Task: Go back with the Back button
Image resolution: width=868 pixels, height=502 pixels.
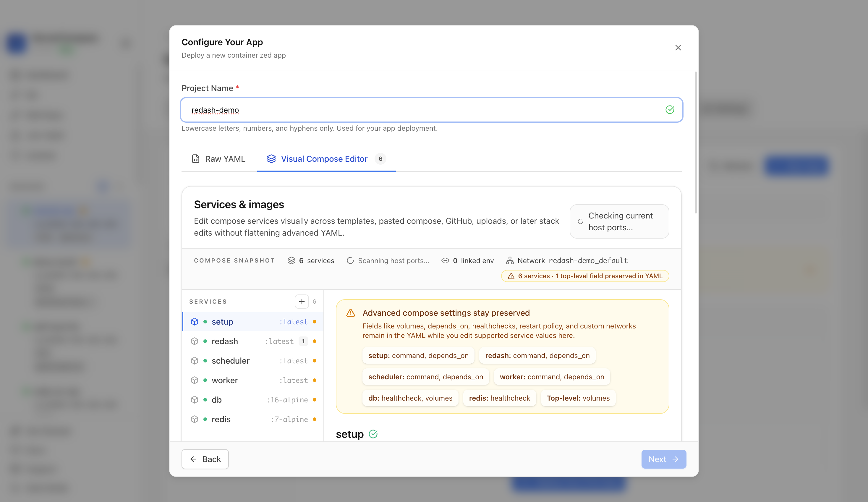Action: click(x=205, y=459)
